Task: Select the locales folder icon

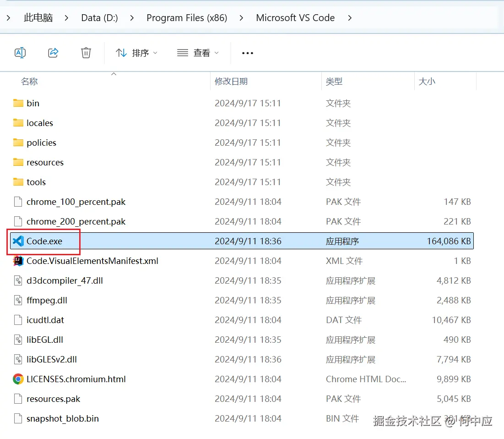Action: pyautogui.click(x=18, y=123)
